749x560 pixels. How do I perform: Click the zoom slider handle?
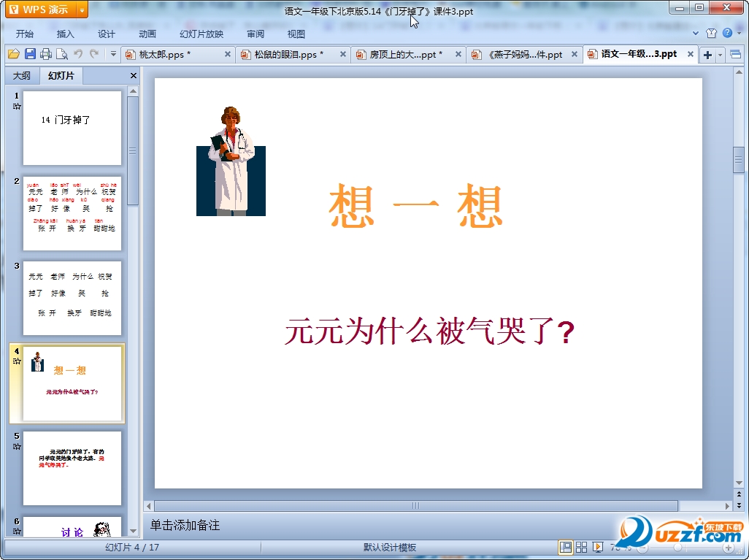[x=677, y=548]
